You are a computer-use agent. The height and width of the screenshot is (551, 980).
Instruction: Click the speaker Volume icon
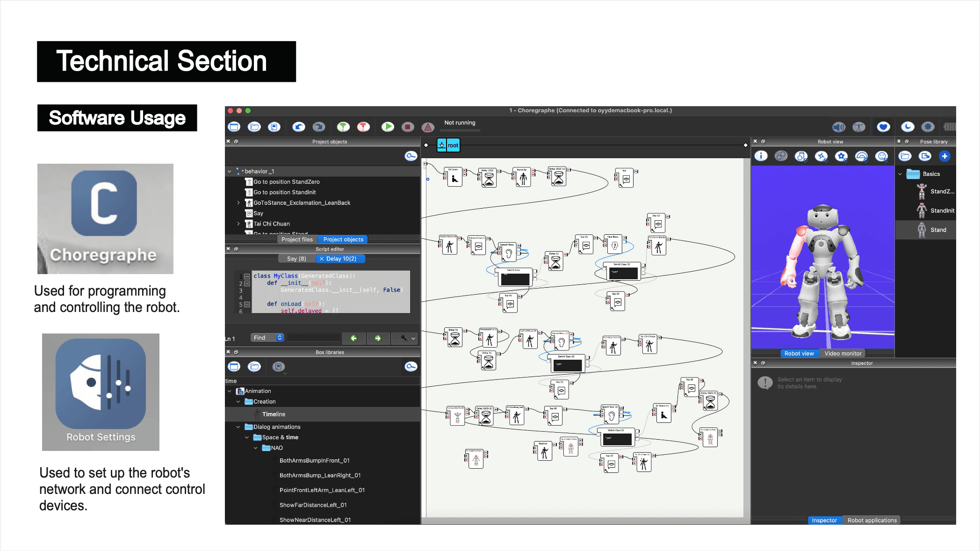[839, 127]
